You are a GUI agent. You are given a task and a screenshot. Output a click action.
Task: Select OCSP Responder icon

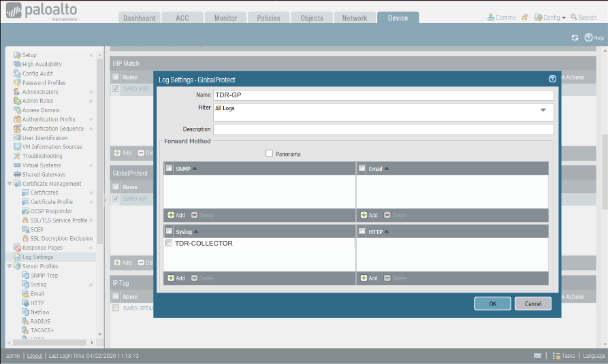coord(25,211)
